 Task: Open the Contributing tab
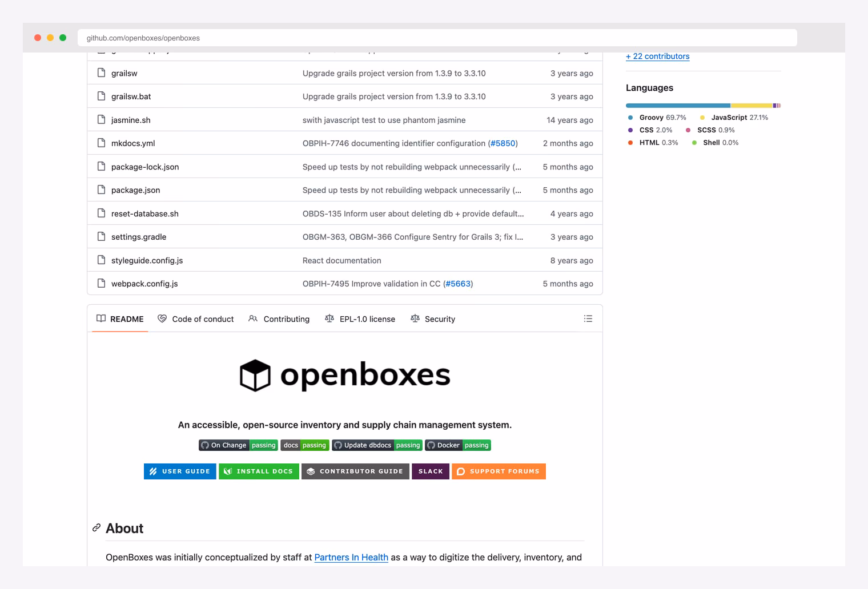pyautogui.click(x=279, y=318)
